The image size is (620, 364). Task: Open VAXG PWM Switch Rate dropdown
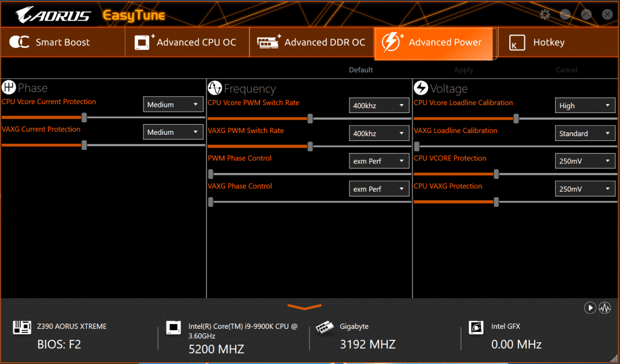379,134
